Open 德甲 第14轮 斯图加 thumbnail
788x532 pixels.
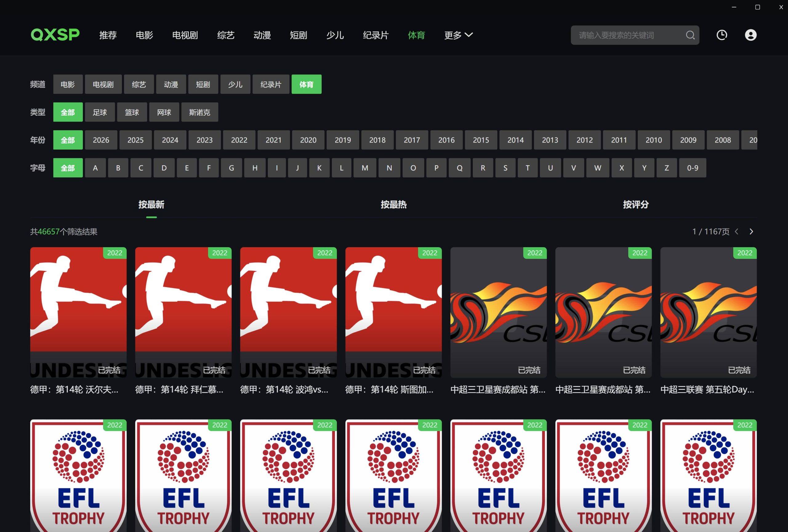pos(393,312)
